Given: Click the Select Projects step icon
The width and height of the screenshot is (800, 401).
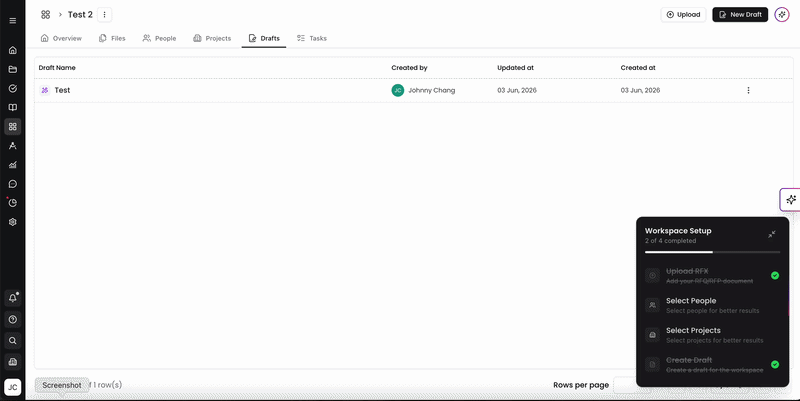Looking at the screenshot, I should click(x=652, y=335).
